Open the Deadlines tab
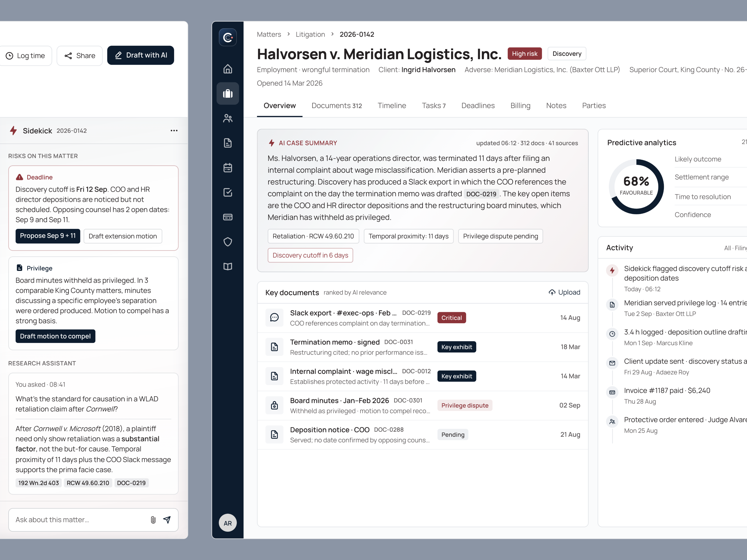The width and height of the screenshot is (747, 560). point(478,106)
